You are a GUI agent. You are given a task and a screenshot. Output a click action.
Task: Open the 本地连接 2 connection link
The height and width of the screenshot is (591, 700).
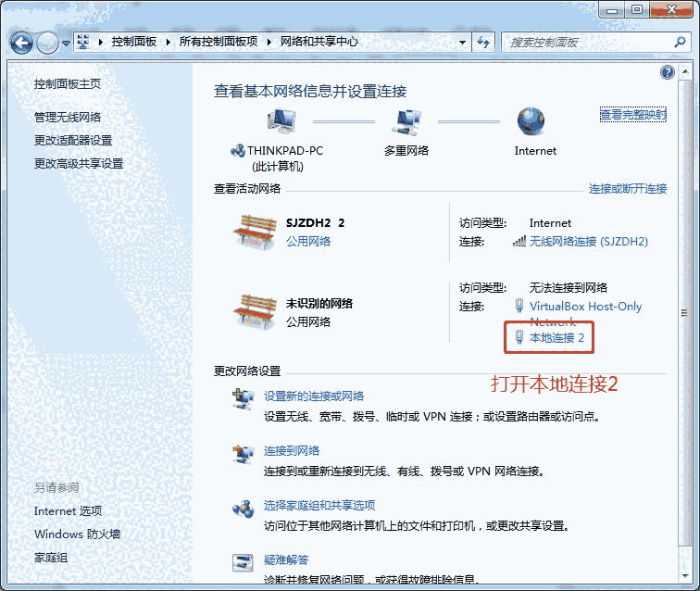[x=556, y=338]
